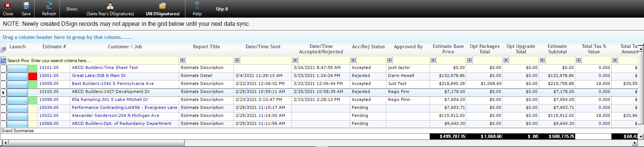Open the Help question mark icon
The height and width of the screenshot is (147, 644).
point(197,5)
